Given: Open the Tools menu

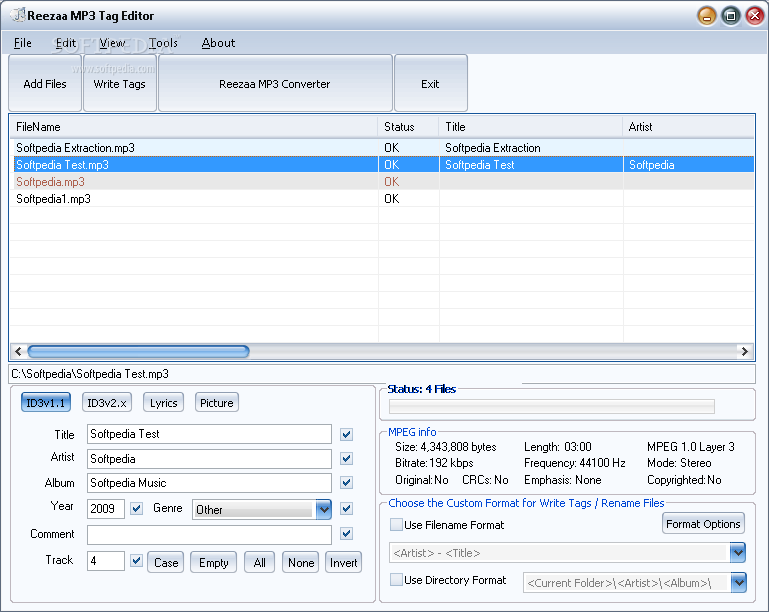Looking at the screenshot, I should tap(163, 43).
